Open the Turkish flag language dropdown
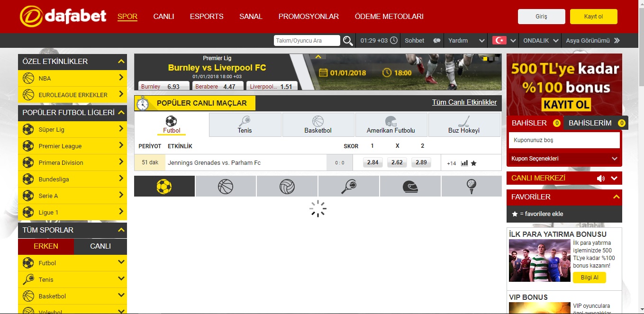 coord(504,41)
